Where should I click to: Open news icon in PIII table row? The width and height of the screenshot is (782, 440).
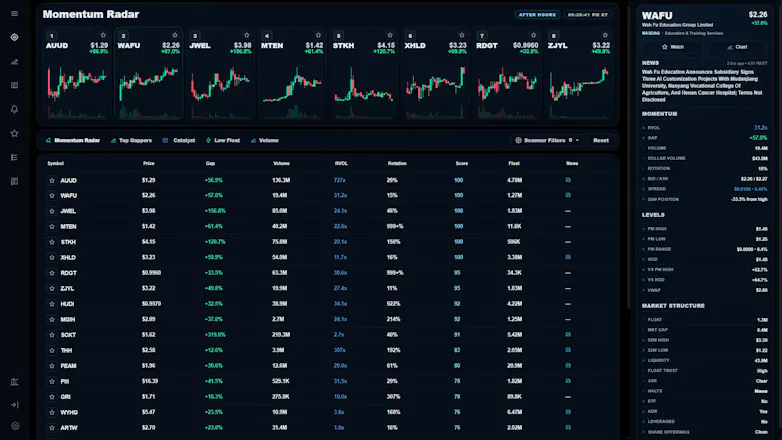[568, 381]
